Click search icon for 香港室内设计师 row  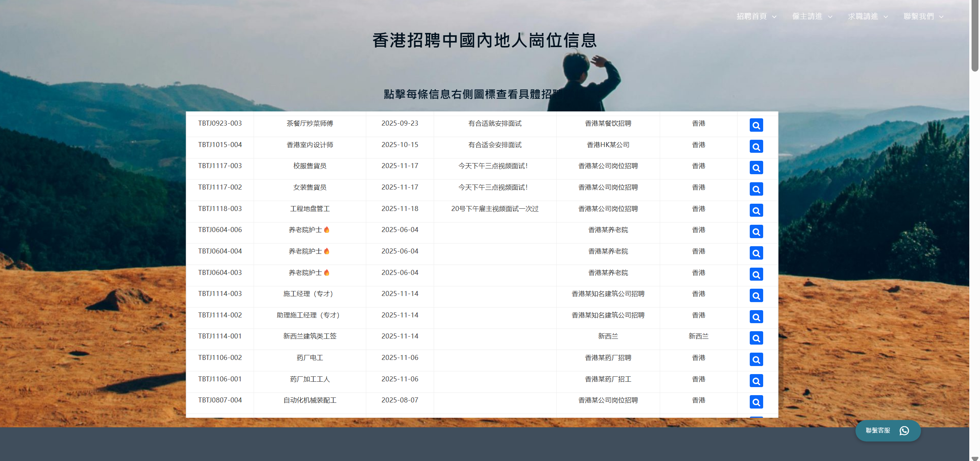756,147
